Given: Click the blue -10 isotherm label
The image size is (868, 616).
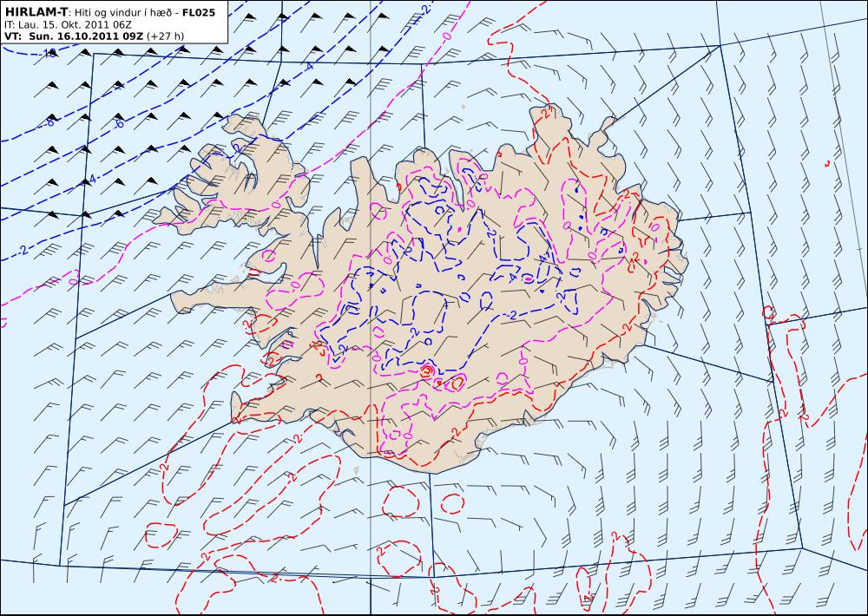Looking at the screenshot, I should [48, 54].
